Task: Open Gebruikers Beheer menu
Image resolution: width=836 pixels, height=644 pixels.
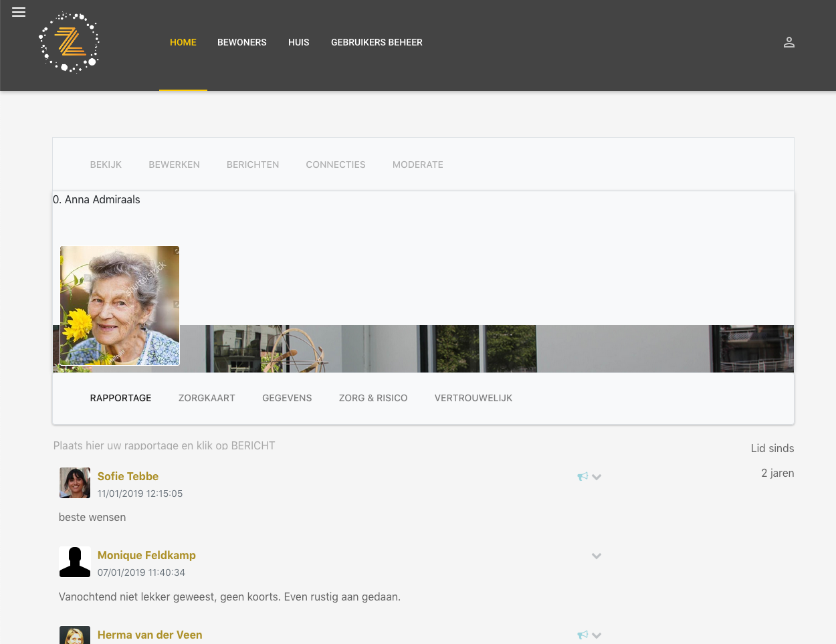Action: point(377,42)
